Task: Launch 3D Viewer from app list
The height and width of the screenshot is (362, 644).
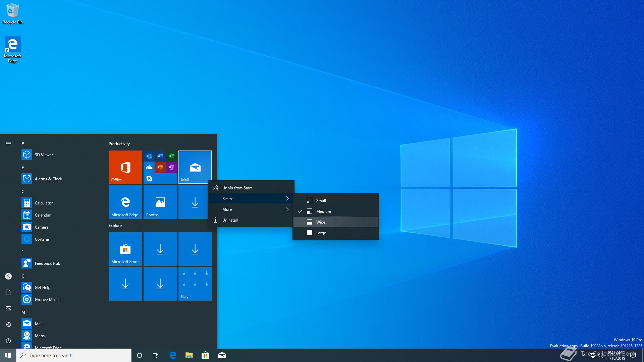Action: 44,155
